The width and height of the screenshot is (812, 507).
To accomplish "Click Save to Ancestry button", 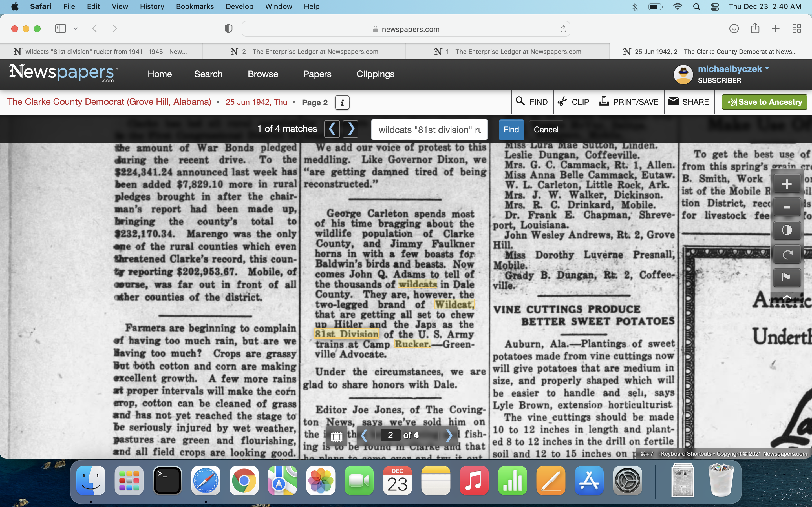I will click(764, 102).
